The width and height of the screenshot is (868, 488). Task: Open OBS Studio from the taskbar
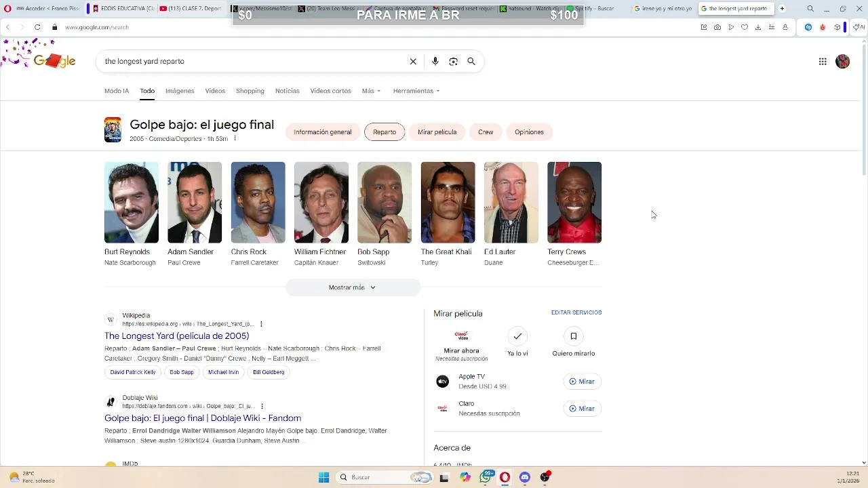coord(545,477)
